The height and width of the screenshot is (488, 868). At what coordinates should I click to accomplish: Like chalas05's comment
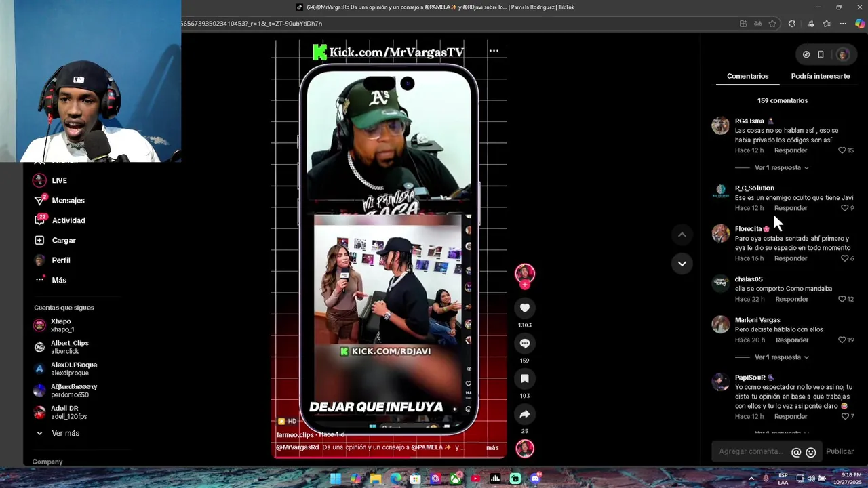pos(842,299)
